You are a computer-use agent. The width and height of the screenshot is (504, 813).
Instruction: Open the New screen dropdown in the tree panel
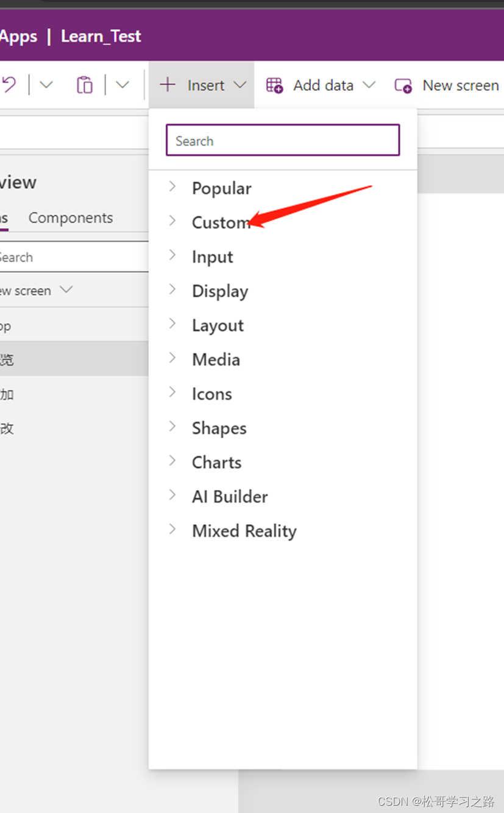tap(66, 290)
